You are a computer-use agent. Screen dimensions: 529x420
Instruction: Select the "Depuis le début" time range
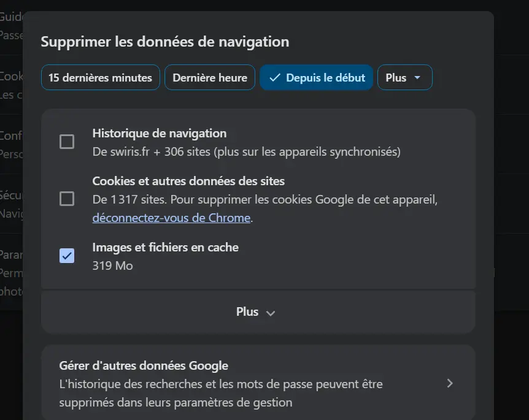pyautogui.click(x=316, y=77)
